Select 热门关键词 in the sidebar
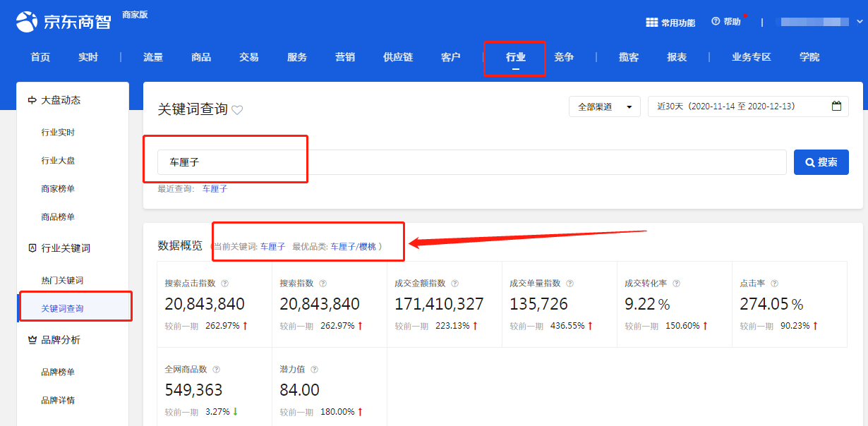 point(62,281)
